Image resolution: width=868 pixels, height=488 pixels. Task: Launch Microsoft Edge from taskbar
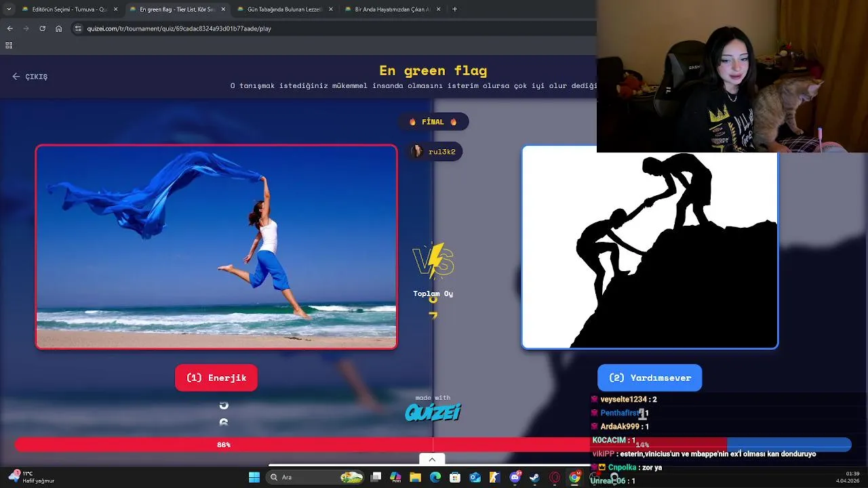435,477
